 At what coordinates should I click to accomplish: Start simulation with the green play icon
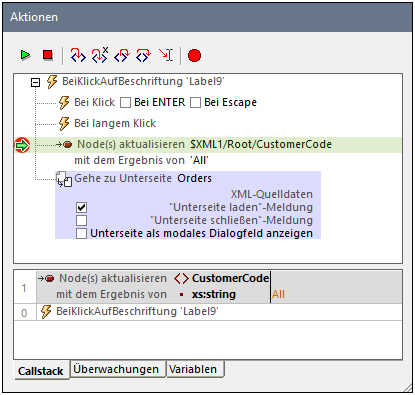pos(25,55)
